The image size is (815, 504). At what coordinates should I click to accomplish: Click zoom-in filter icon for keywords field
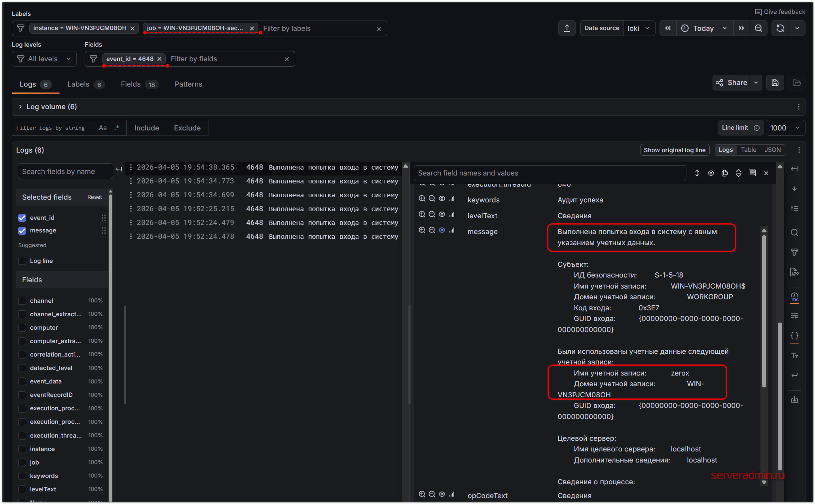point(422,199)
